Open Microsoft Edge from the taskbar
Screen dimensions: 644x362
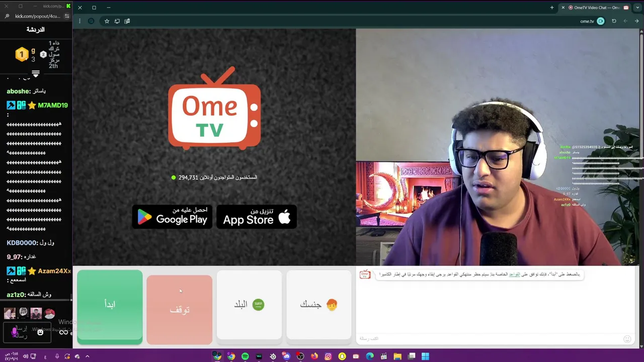(x=370, y=356)
